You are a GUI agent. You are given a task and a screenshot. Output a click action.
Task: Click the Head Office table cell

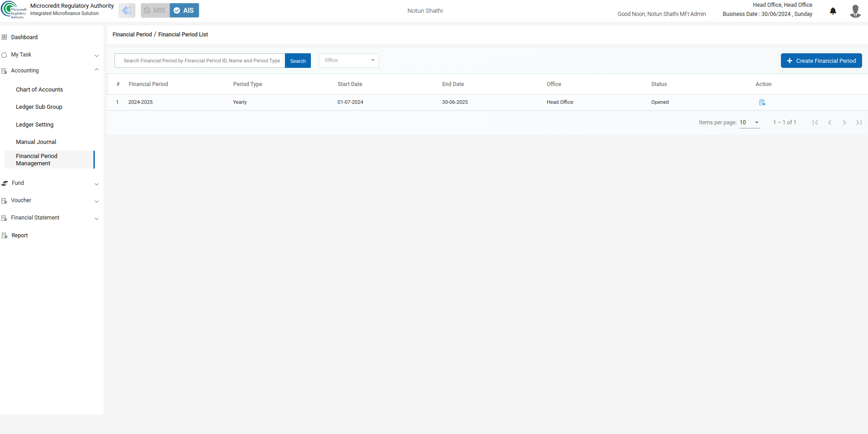point(560,102)
